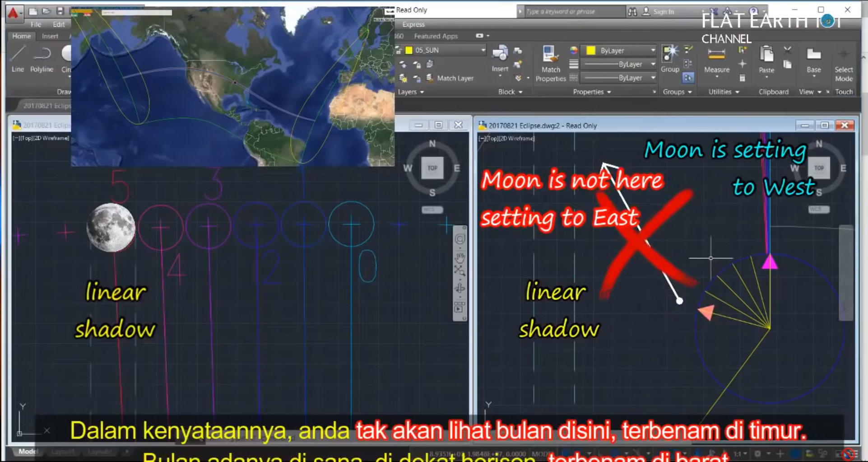This screenshot has height=462, width=868.
Task: Open the Express menu
Action: [x=413, y=24]
